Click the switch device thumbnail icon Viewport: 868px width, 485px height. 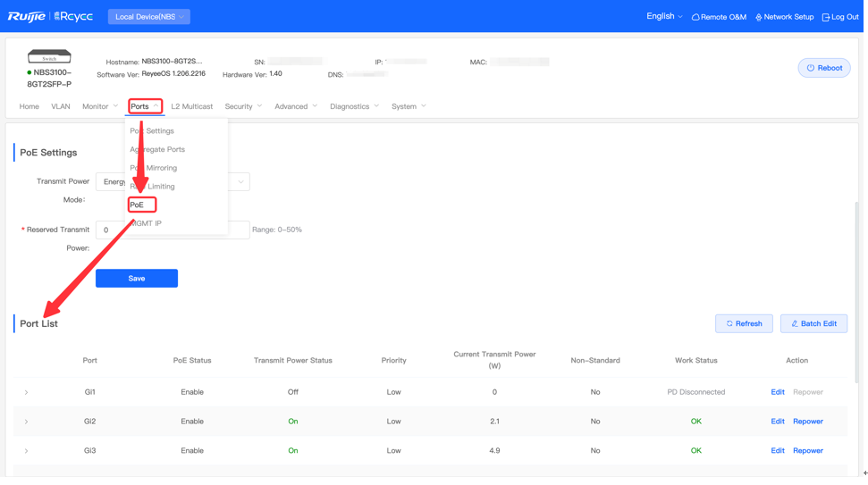[49, 57]
